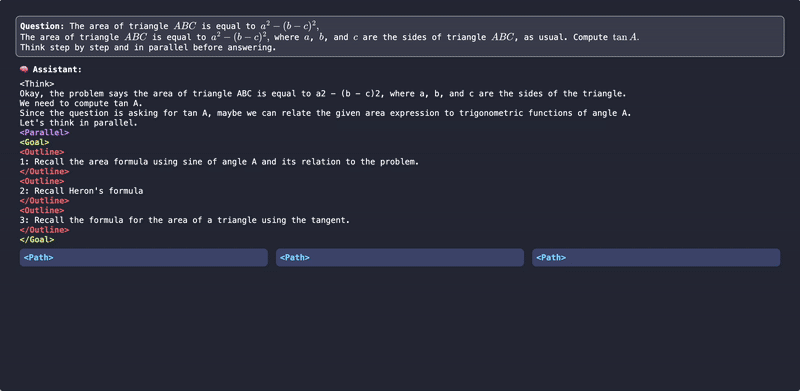Click the closing </Goal> tag
800x391 pixels.
tap(37, 239)
